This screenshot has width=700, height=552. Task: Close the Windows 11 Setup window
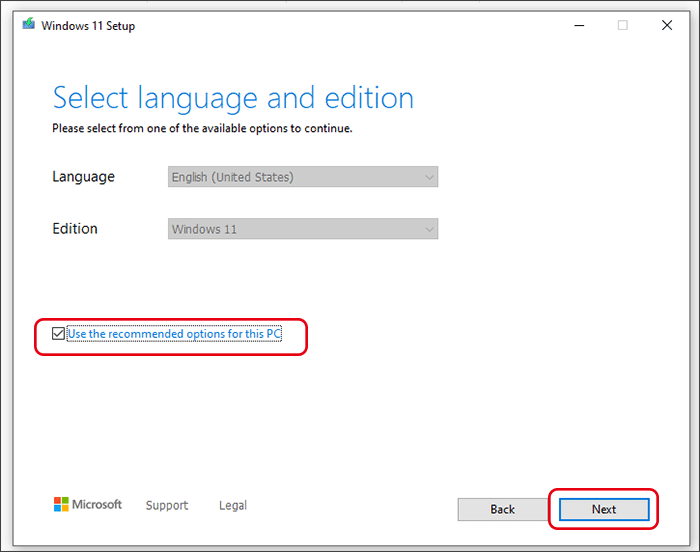tap(667, 25)
